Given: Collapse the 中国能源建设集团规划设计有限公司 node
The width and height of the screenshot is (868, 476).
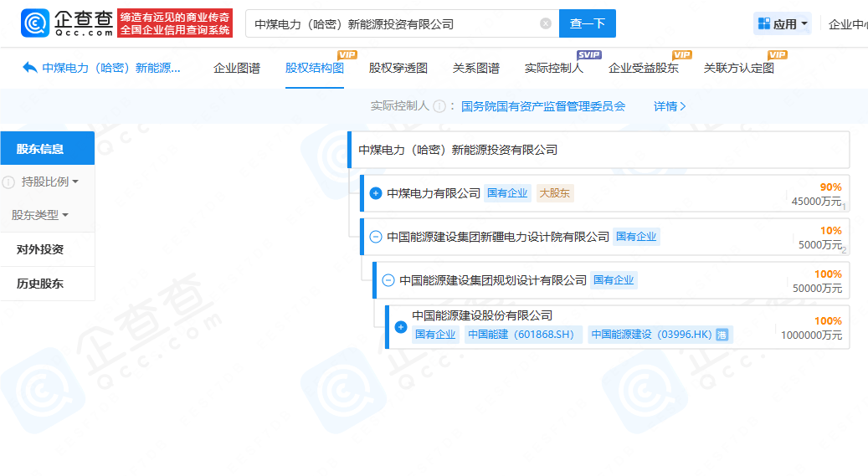Looking at the screenshot, I should (388, 280).
